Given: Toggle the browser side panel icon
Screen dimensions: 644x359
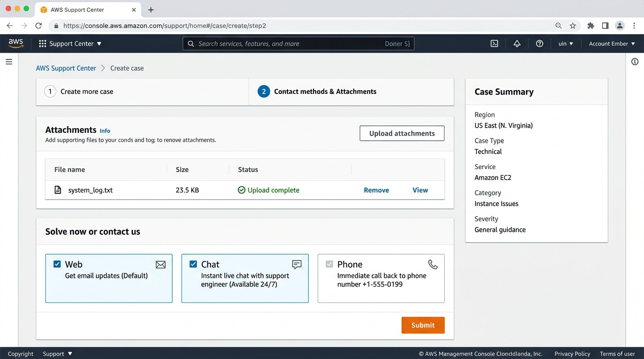Looking at the screenshot, I should click(x=605, y=26).
